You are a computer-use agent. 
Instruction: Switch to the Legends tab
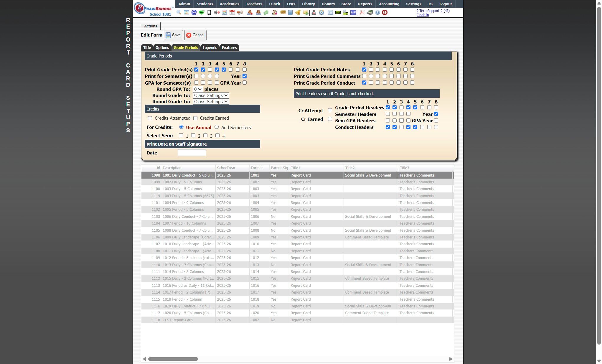coord(210,47)
